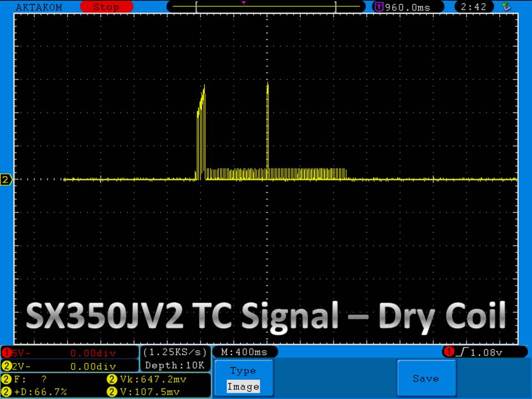Screen dimensions: 532x399
Task: Click the USB connection icon in top bar
Action: pyautogui.click(x=505, y=7)
